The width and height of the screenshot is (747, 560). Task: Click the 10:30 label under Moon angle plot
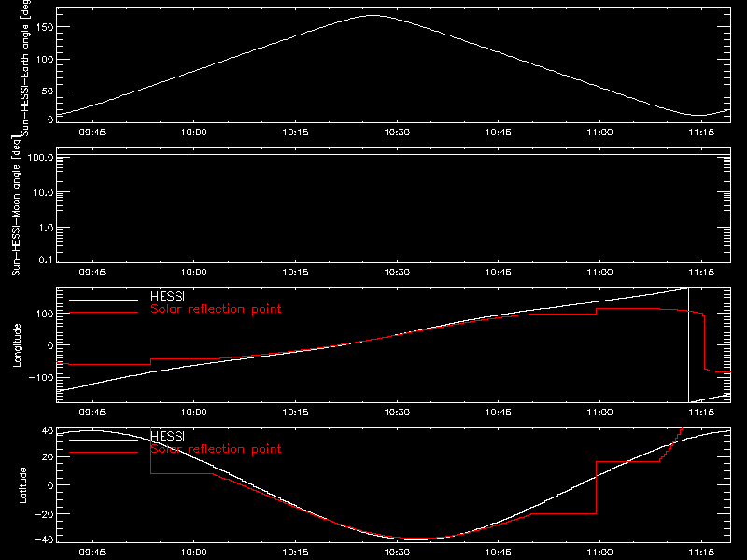coord(397,273)
